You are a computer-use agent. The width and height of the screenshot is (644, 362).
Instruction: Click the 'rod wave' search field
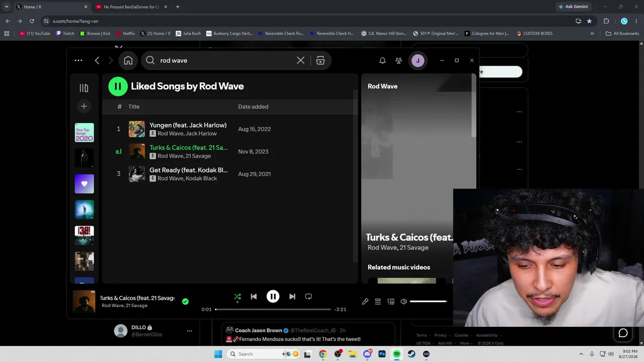pyautogui.click(x=226, y=60)
